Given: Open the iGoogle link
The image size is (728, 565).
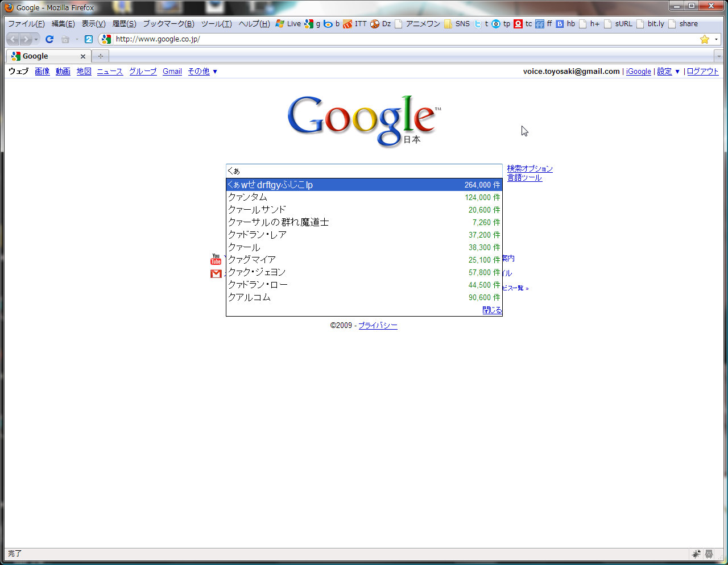Looking at the screenshot, I should tap(639, 72).
